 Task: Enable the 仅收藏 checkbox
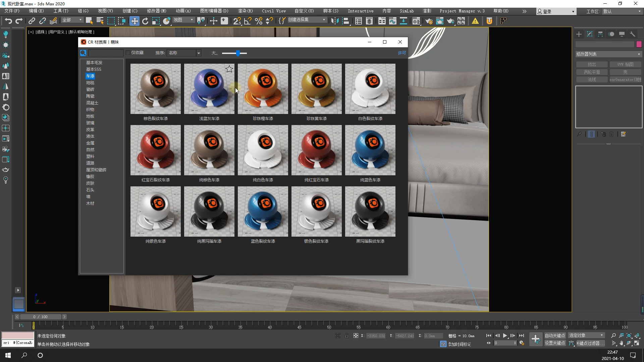click(128, 53)
